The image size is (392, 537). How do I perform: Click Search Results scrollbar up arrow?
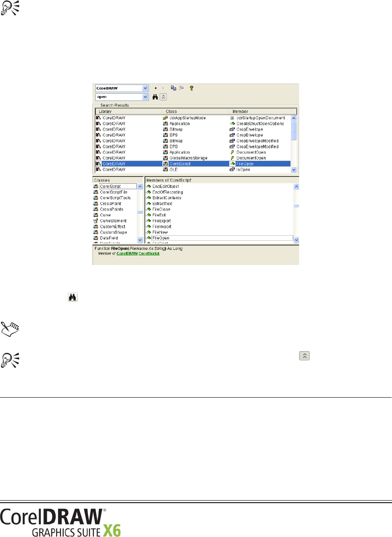click(294, 118)
